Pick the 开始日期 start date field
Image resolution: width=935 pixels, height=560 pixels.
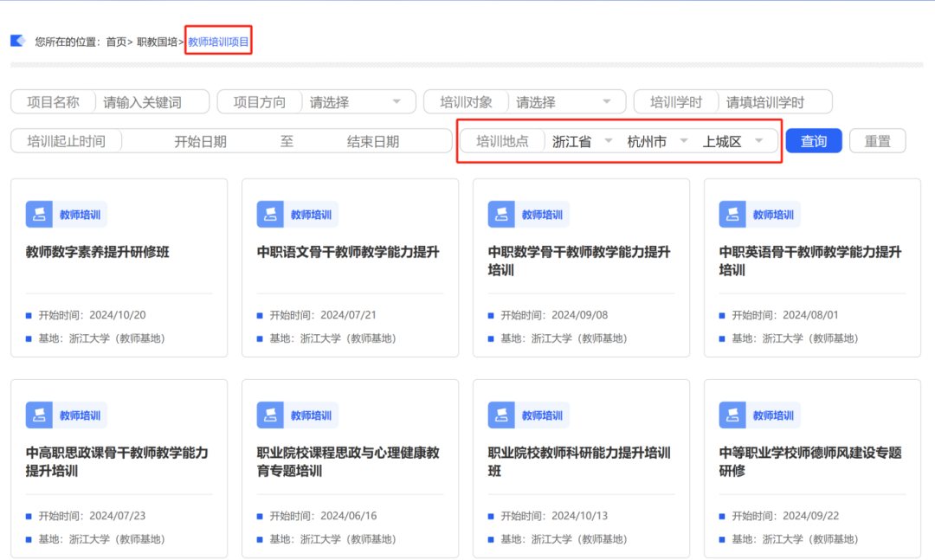point(200,141)
